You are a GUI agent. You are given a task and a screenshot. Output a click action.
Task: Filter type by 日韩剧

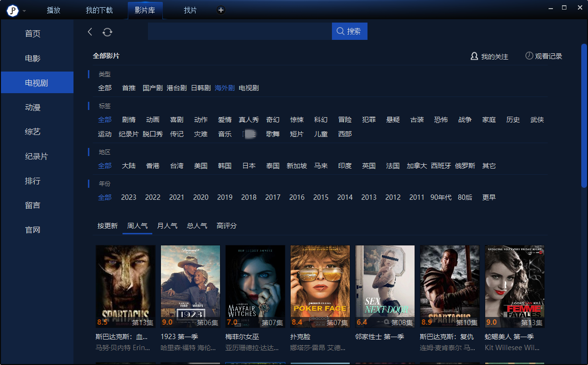point(201,88)
